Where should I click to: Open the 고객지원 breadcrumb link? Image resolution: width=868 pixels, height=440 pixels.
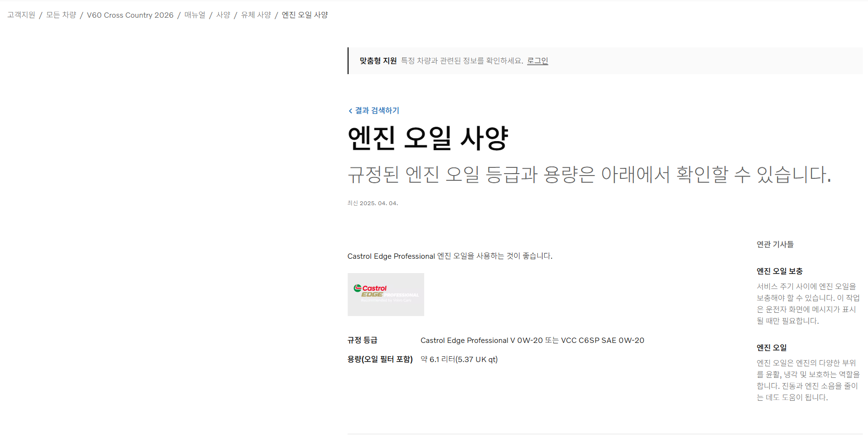click(21, 15)
